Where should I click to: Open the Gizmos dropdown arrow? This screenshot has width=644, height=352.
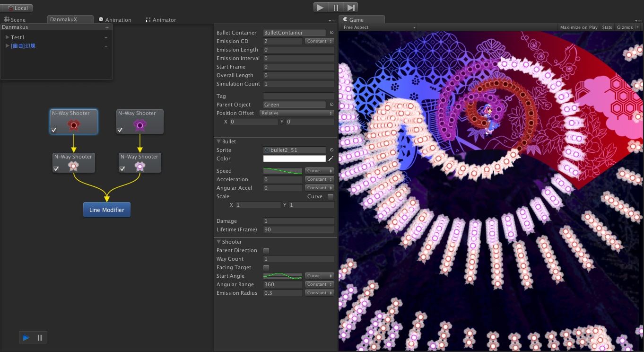(x=638, y=27)
